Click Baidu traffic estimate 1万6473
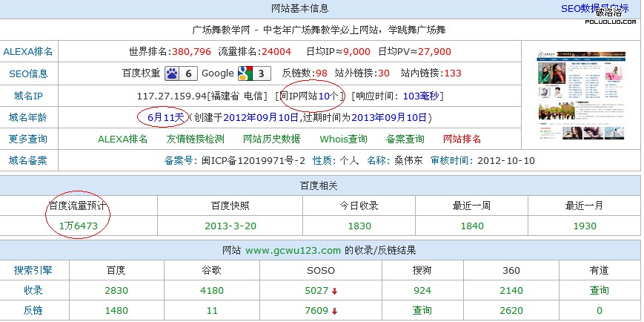 pos(78,226)
